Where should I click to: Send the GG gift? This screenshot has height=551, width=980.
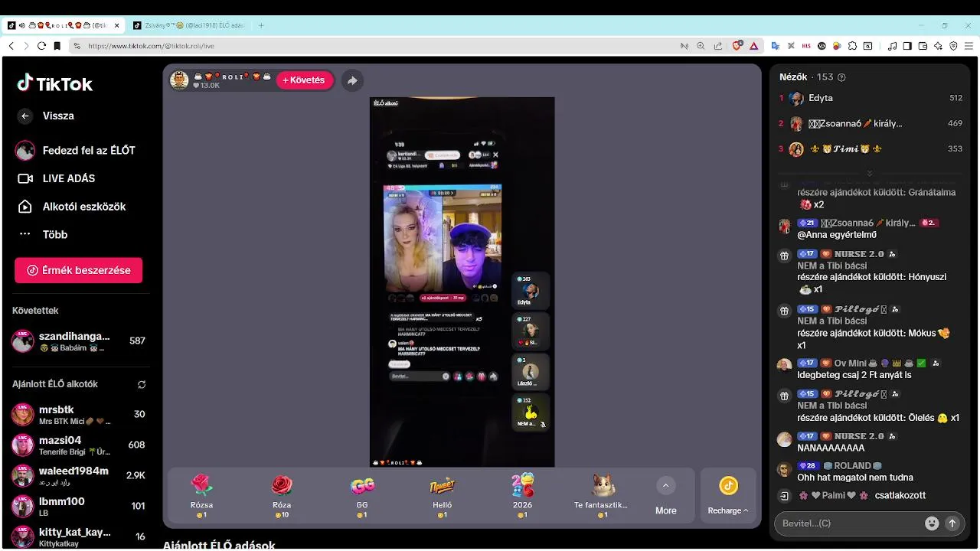pyautogui.click(x=362, y=496)
